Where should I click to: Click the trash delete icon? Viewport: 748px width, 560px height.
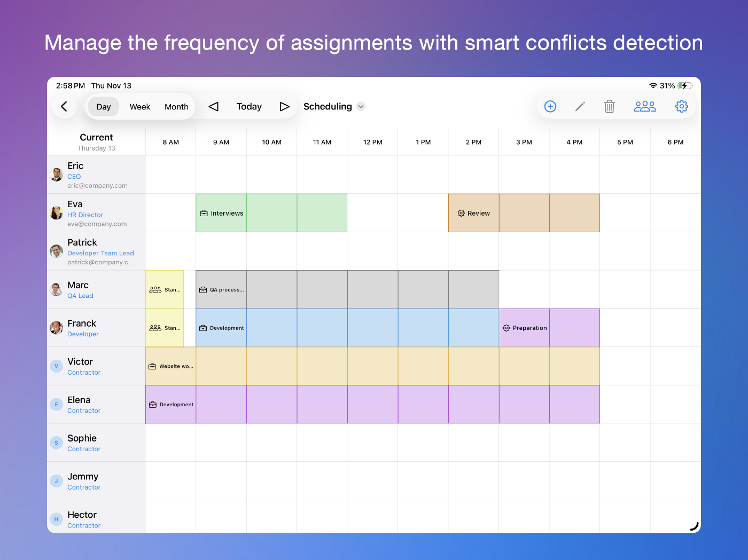pos(609,106)
